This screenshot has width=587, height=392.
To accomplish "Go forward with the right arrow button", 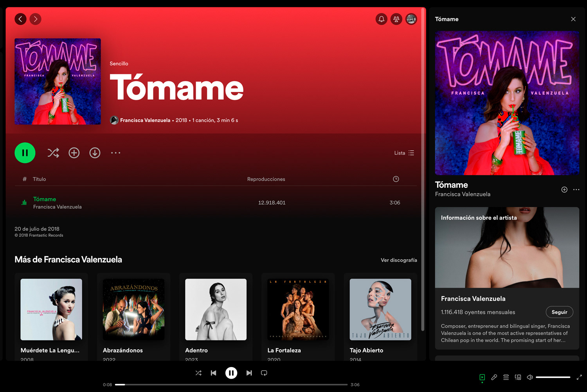I will click(x=35, y=19).
